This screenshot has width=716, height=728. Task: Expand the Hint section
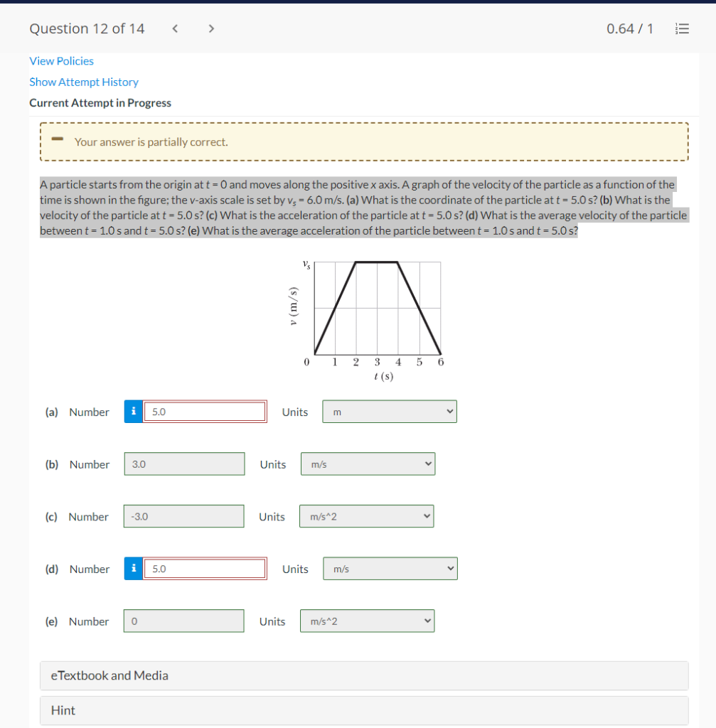coord(364,710)
